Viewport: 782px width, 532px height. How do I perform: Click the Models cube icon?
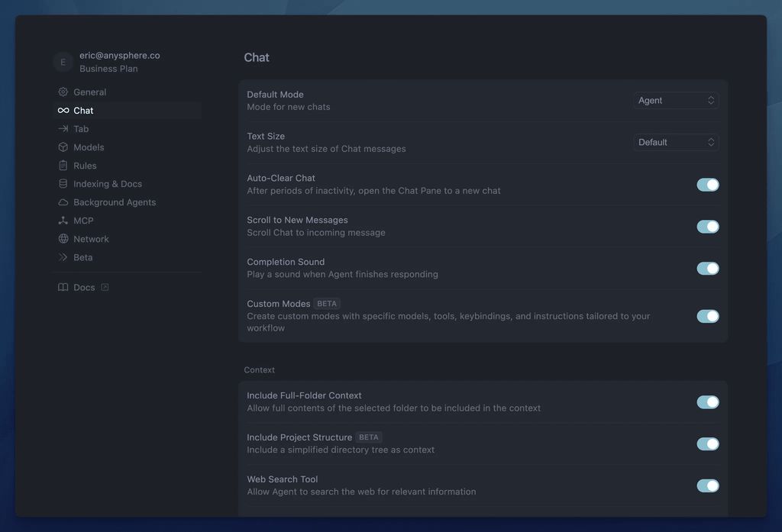click(63, 147)
